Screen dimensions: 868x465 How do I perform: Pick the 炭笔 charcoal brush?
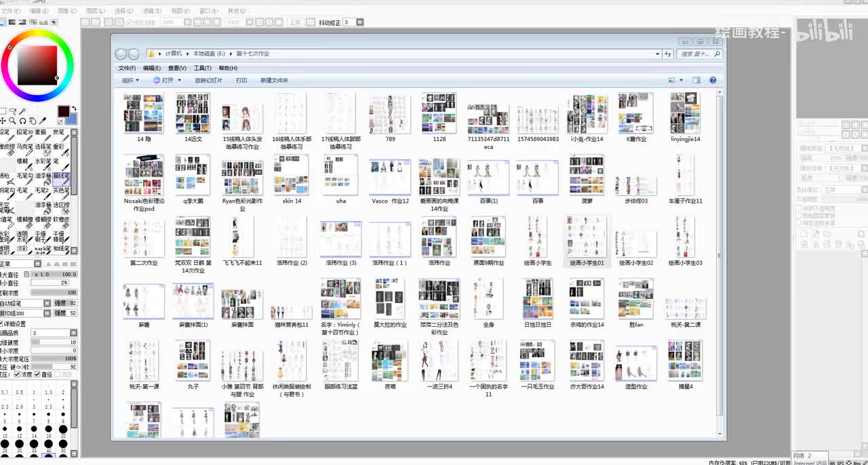coord(61,135)
